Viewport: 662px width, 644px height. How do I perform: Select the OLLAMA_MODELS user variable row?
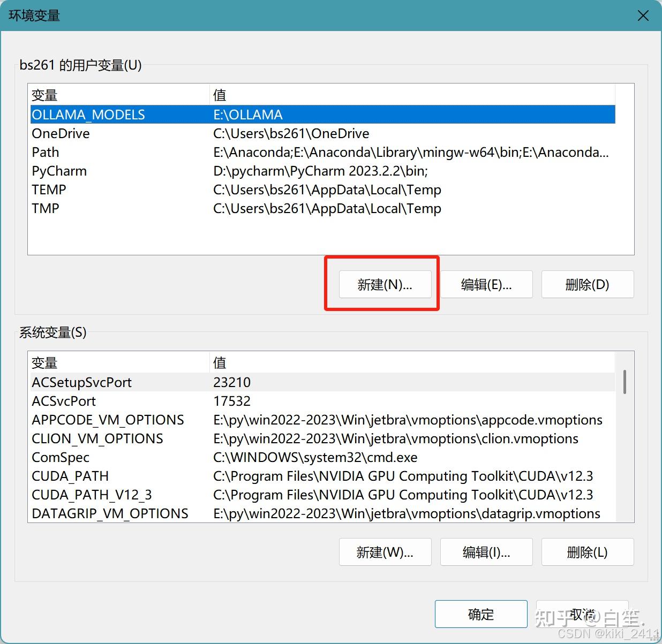(x=322, y=115)
